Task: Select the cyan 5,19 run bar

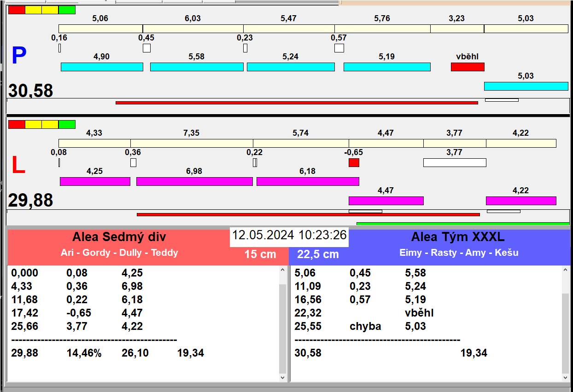Action: [x=387, y=67]
